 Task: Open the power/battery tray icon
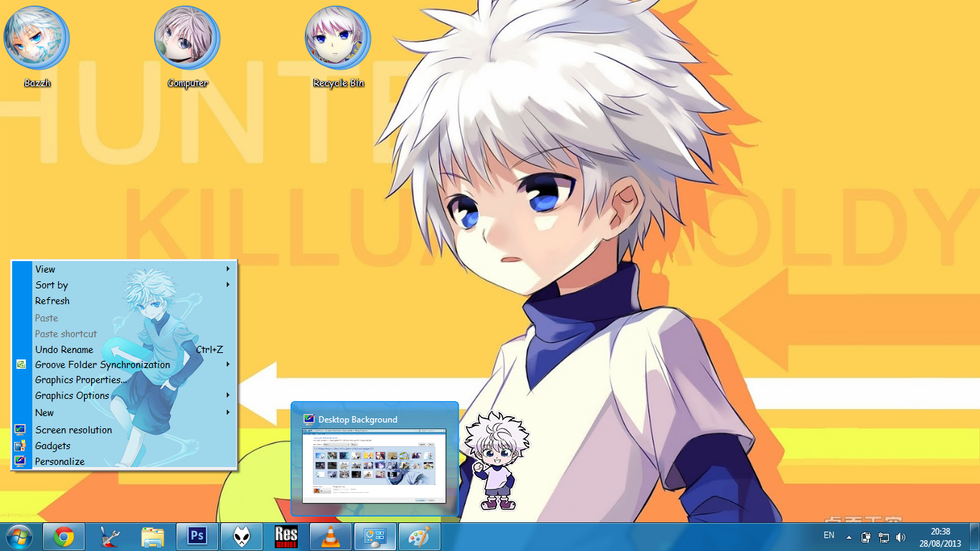[867, 537]
